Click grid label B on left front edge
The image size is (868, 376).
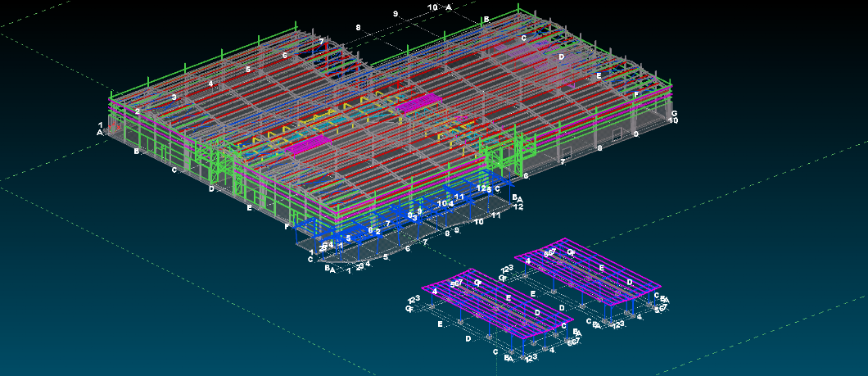137,152
